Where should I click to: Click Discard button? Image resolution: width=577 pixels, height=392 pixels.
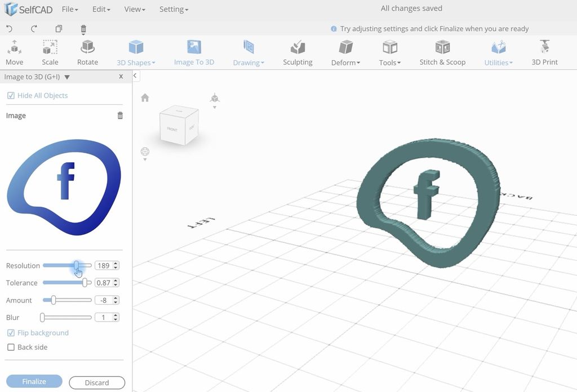pyautogui.click(x=97, y=382)
